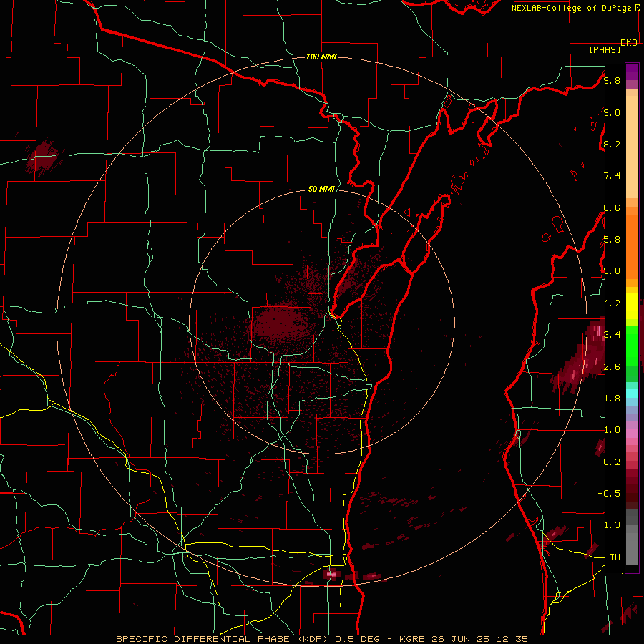This screenshot has height=644, width=644.
Task: Click the 6.6 value on the color scale
Action: pos(612,208)
